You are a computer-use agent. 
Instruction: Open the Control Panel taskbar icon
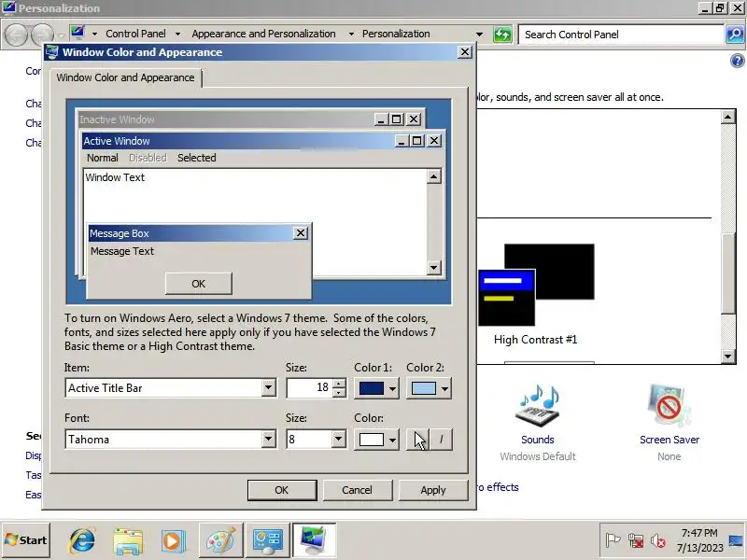(267, 540)
